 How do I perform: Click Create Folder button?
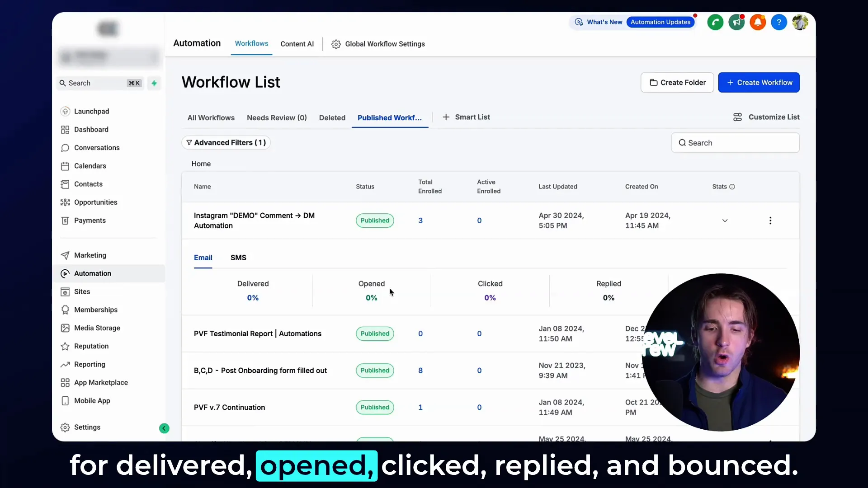pos(677,83)
